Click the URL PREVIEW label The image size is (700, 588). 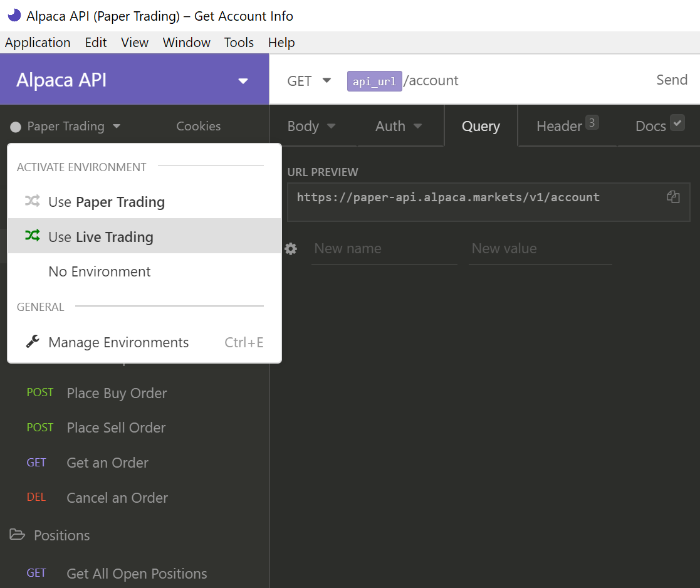pos(322,172)
